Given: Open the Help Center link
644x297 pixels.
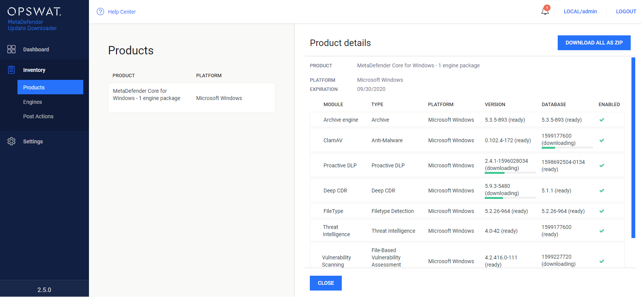Looking at the screenshot, I should point(122,12).
